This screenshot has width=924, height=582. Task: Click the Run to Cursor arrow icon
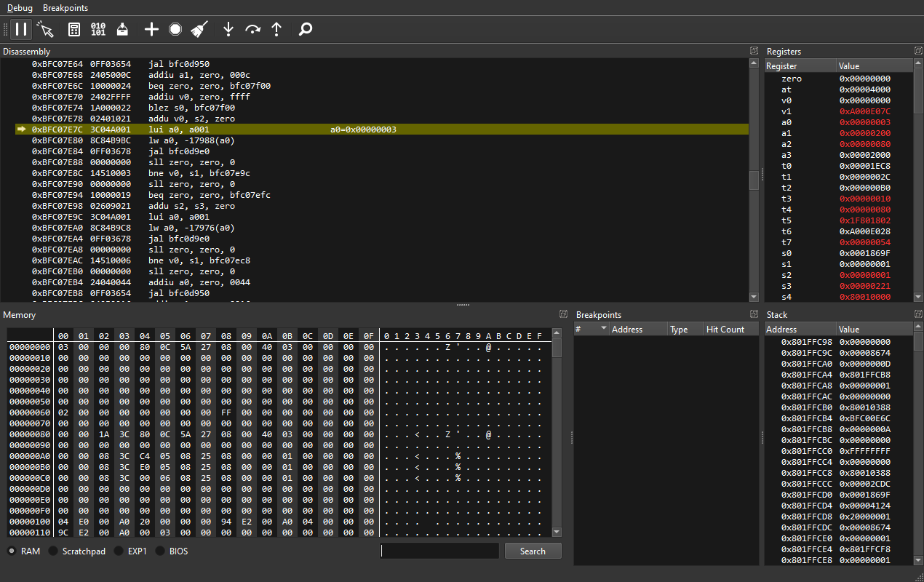pos(46,29)
